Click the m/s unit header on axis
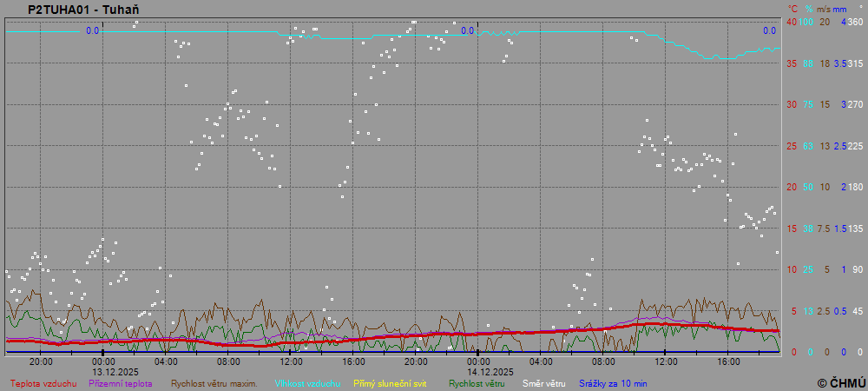Viewport: 868px width, 391px height. click(825, 8)
